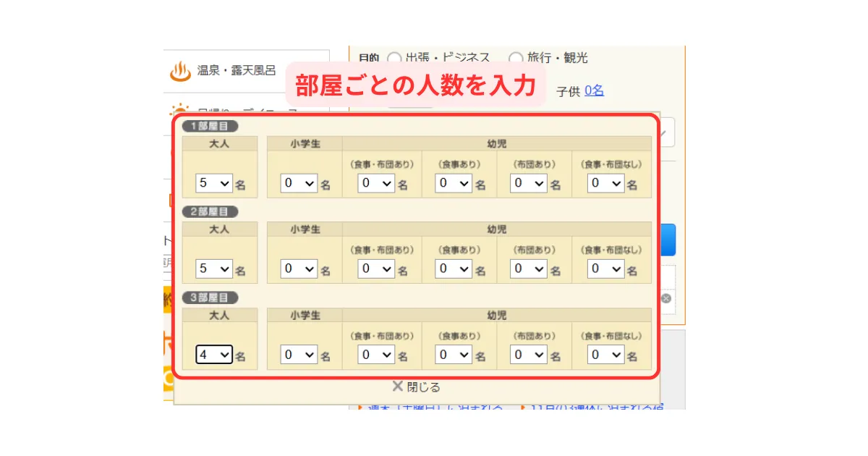Select the 旅行・観光 radio button

[516, 58]
